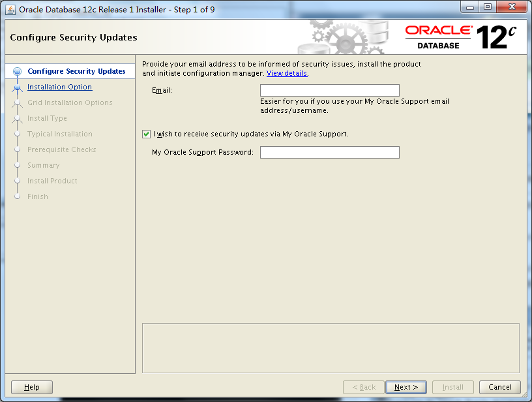Open the View details link

[x=287, y=73]
